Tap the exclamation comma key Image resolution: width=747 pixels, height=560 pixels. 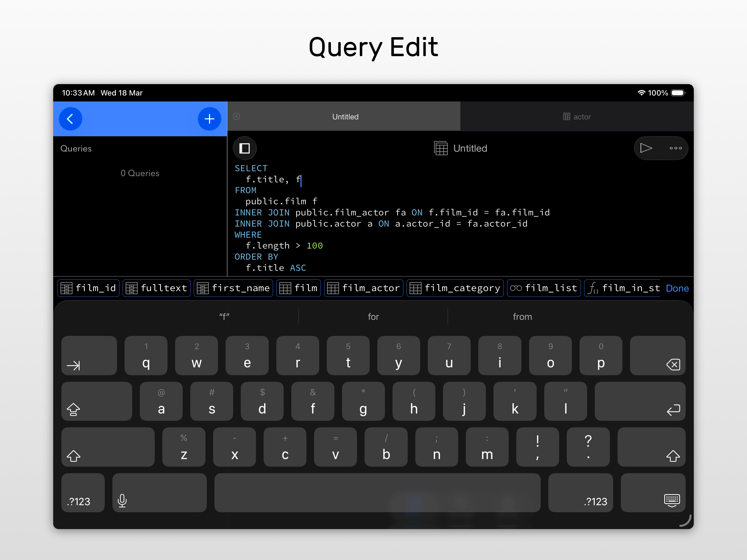tap(538, 447)
